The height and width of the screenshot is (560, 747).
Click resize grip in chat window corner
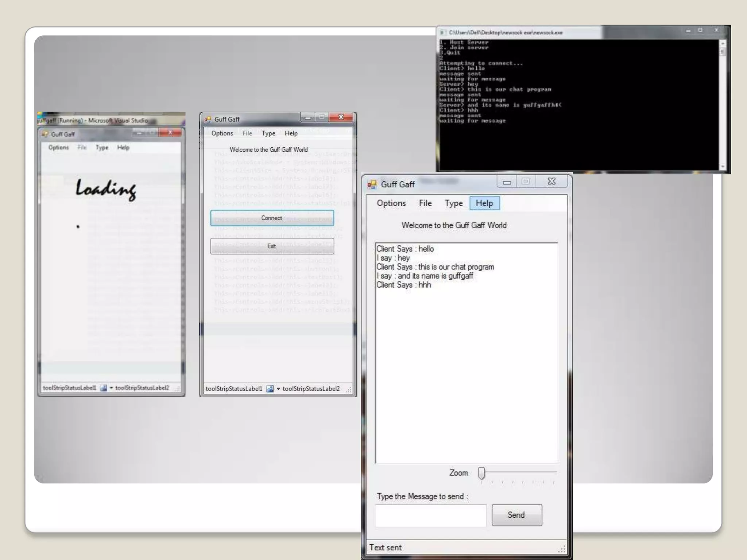(562, 549)
